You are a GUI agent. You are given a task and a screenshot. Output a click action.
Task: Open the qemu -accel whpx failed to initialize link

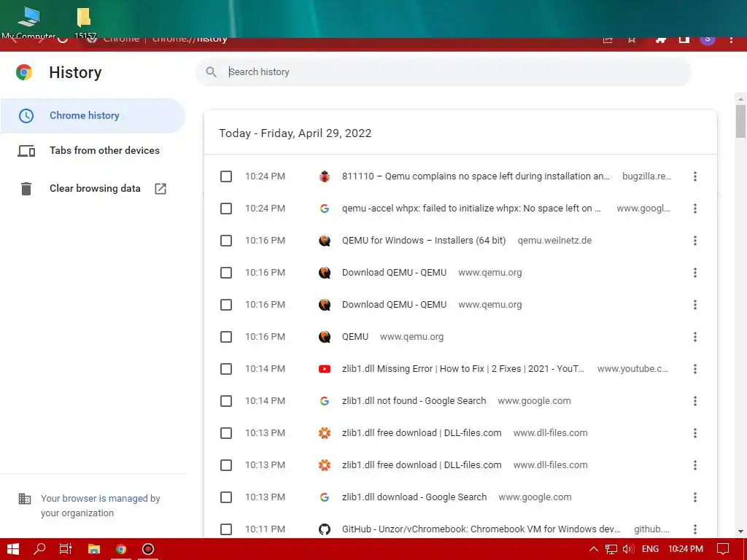click(471, 208)
